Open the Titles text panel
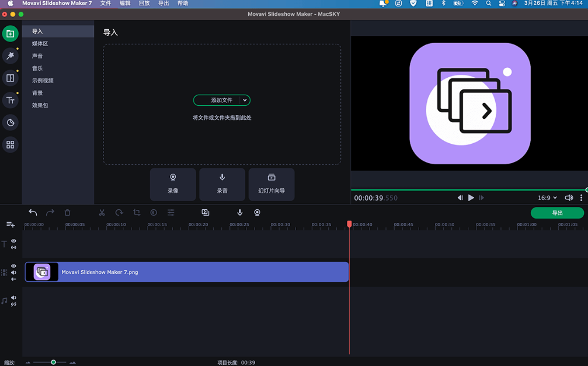 [x=10, y=101]
